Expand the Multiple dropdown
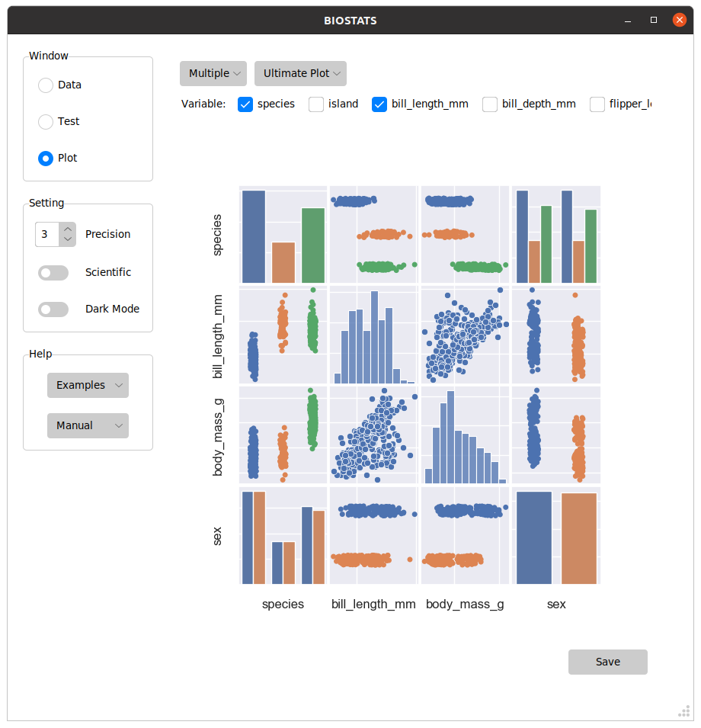The width and height of the screenshot is (701, 728). tap(213, 74)
